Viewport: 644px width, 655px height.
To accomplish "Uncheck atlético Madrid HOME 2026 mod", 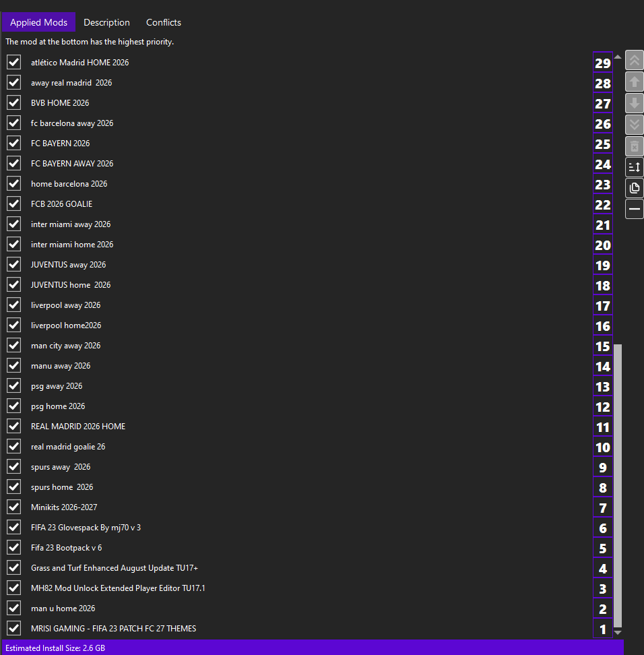I will click(x=13, y=62).
